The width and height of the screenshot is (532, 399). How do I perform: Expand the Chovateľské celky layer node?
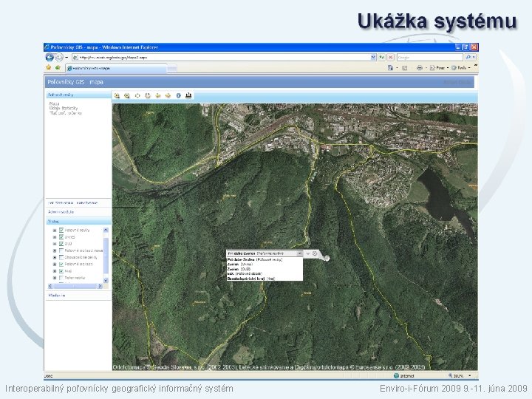coord(55,258)
